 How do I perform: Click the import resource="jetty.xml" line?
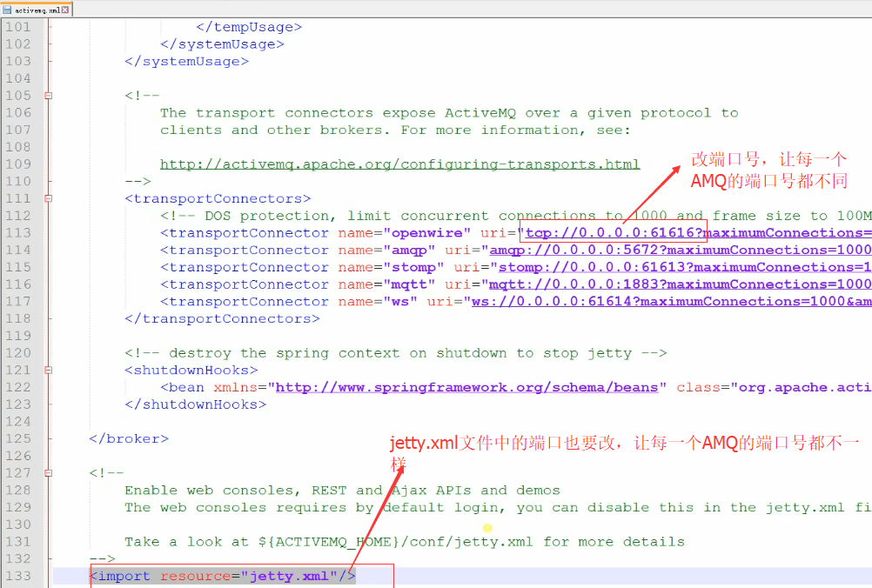222,577
